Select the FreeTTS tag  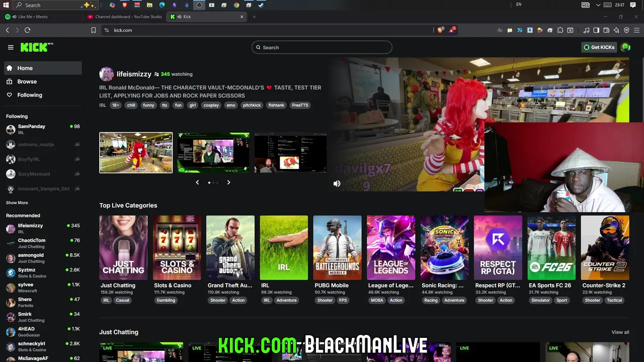(x=300, y=105)
